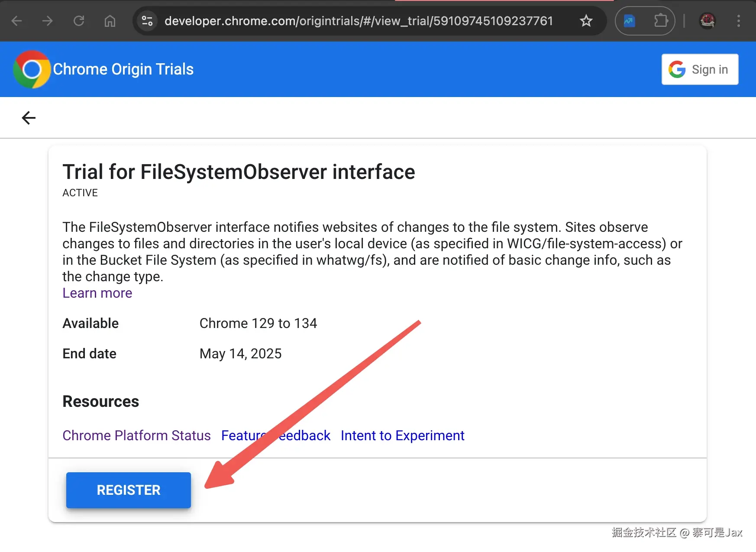Open Chrome Platform Status link
Screen dimensions: 756x552
click(x=136, y=435)
